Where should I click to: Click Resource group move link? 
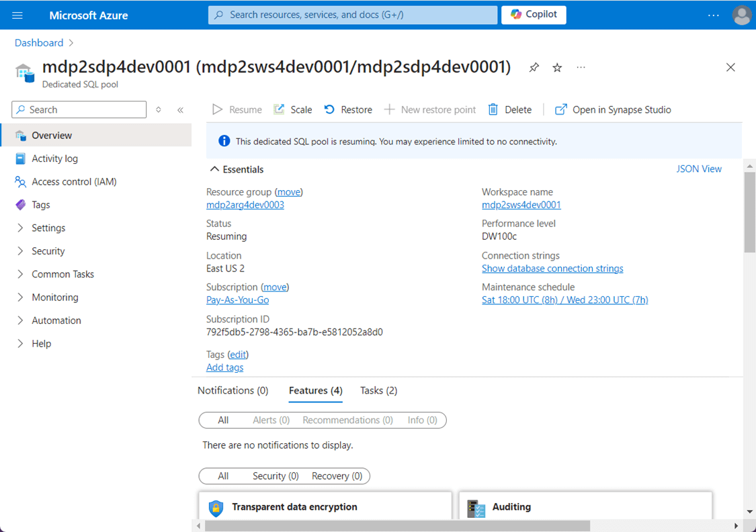[289, 192]
